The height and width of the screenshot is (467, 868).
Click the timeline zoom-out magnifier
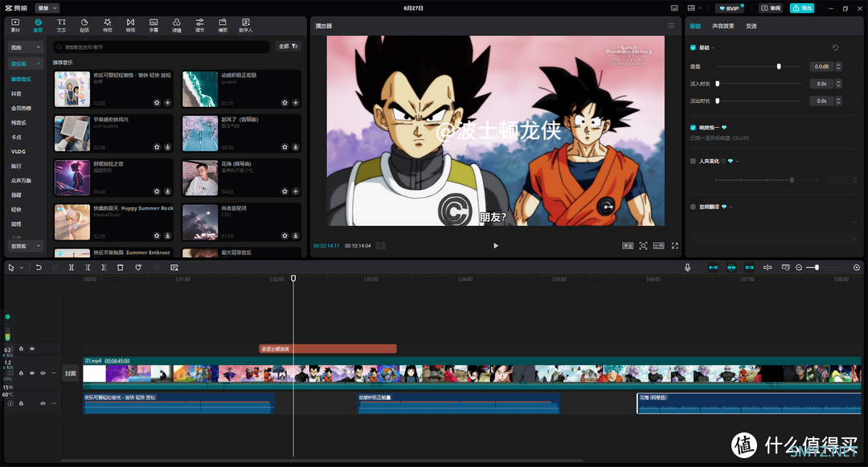799,267
